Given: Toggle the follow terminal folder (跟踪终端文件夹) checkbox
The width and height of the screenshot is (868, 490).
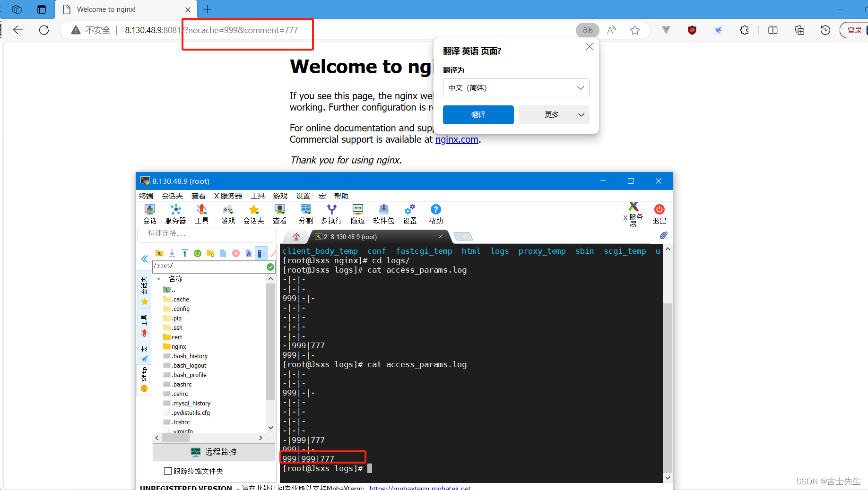Looking at the screenshot, I should (x=167, y=471).
